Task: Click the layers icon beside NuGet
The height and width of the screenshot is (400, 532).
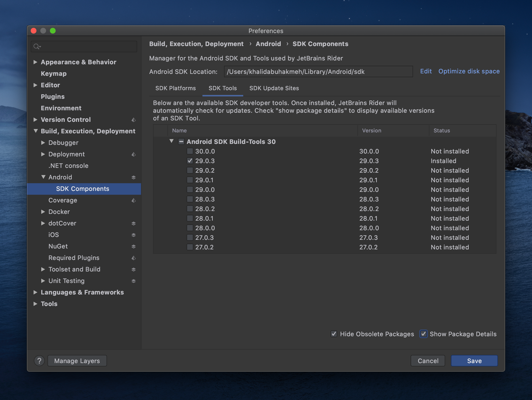Action: [x=134, y=247]
